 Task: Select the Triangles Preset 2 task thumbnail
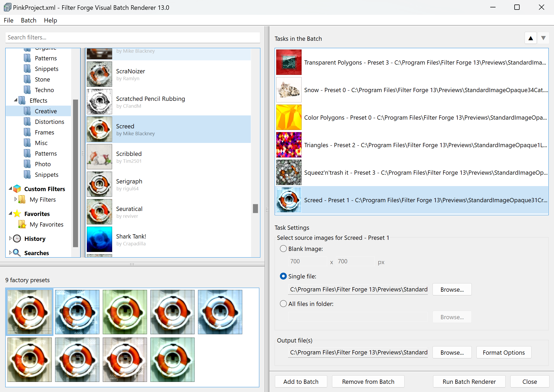tap(289, 145)
